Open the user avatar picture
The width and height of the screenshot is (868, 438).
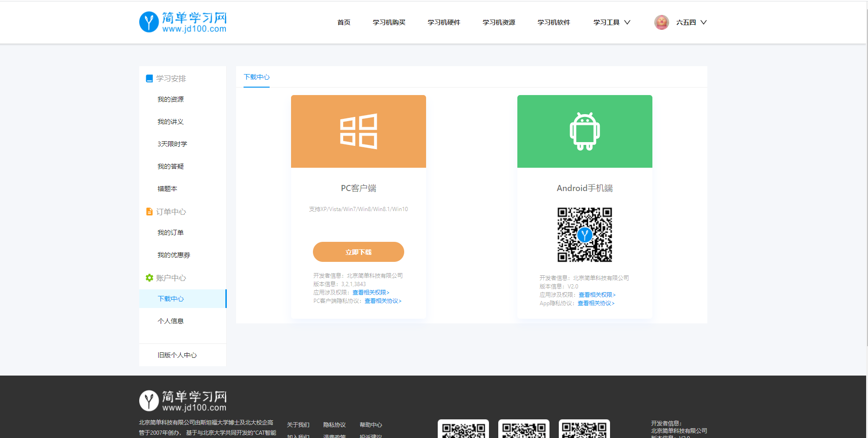pos(661,22)
